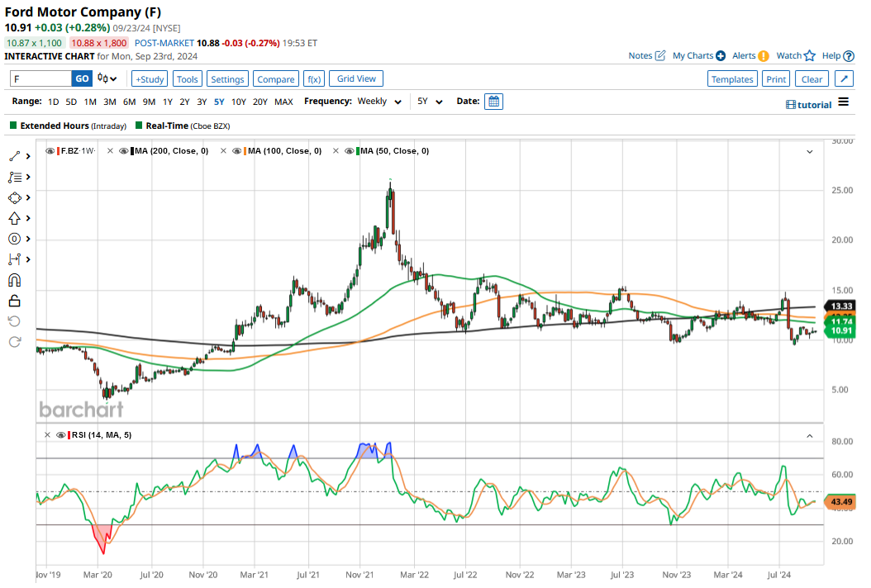Viewport: 871px width, 588px height.
Task: Toggle the magnet snap tool
Action: pyautogui.click(x=14, y=281)
